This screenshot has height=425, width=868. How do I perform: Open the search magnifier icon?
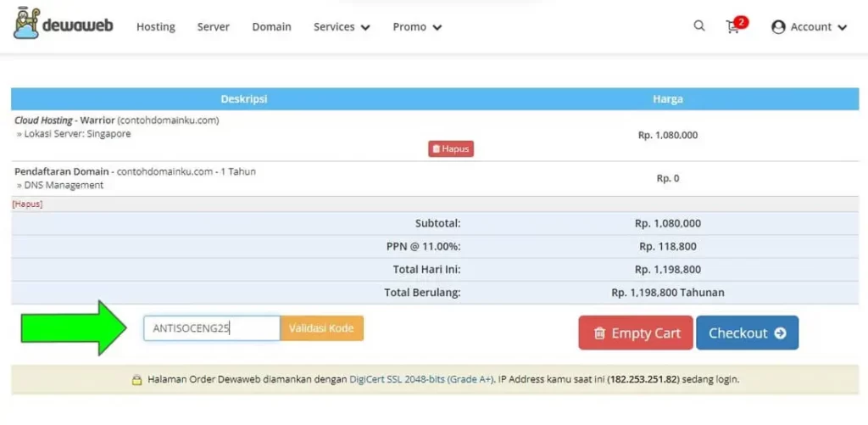click(699, 26)
